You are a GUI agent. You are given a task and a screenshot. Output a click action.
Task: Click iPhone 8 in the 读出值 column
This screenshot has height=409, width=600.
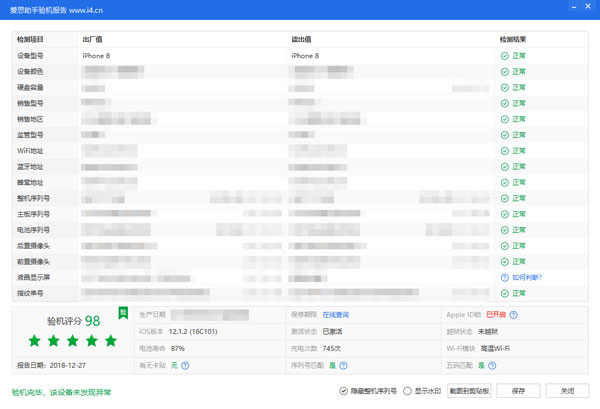(x=305, y=56)
